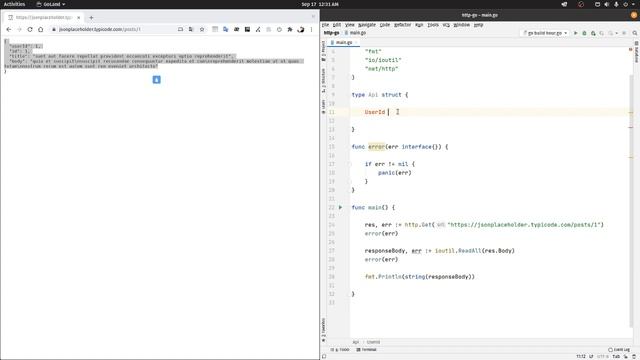Viewport: 640px width, 360px height.
Task: Open the Tools menu in GoLand
Action: pyautogui.click(x=433, y=25)
